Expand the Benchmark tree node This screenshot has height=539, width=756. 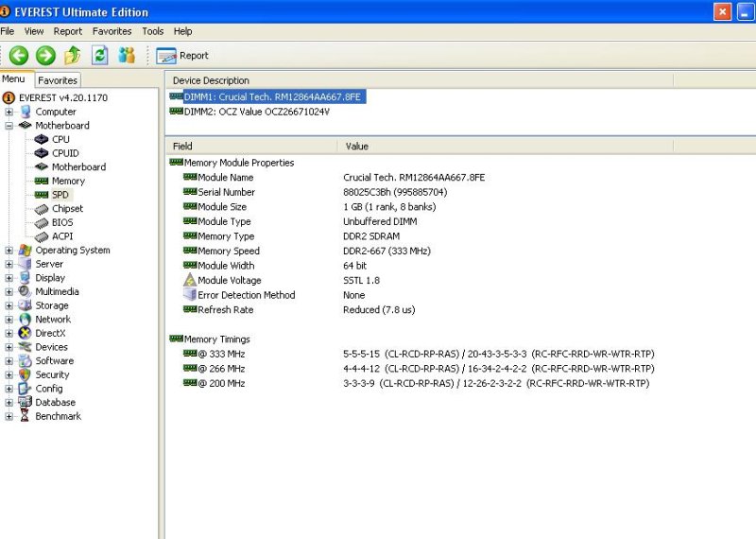coord(9,417)
